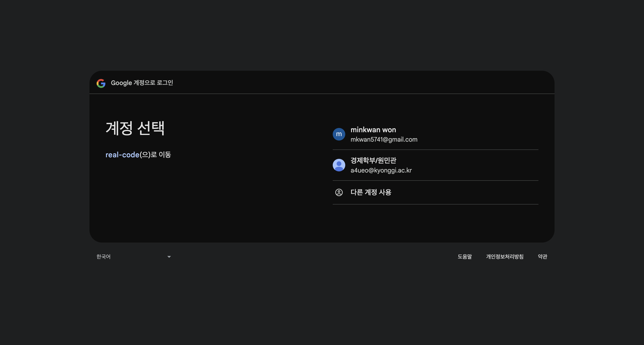The height and width of the screenshot is (345, 644).
Task: Select the a4ueo@kyonggi.ac.kr email text
Action: (x=381, y=170)
